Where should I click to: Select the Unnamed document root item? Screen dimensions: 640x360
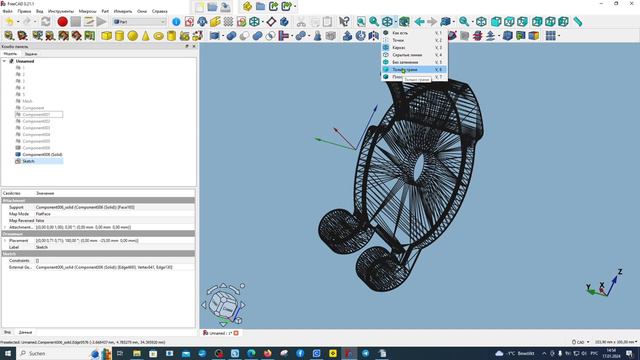24,61
